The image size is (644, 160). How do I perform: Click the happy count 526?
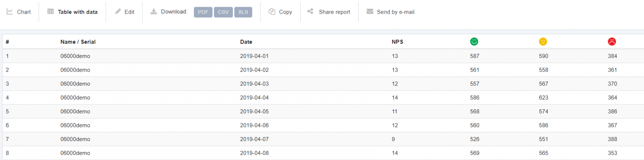click(x=475, y=139)
